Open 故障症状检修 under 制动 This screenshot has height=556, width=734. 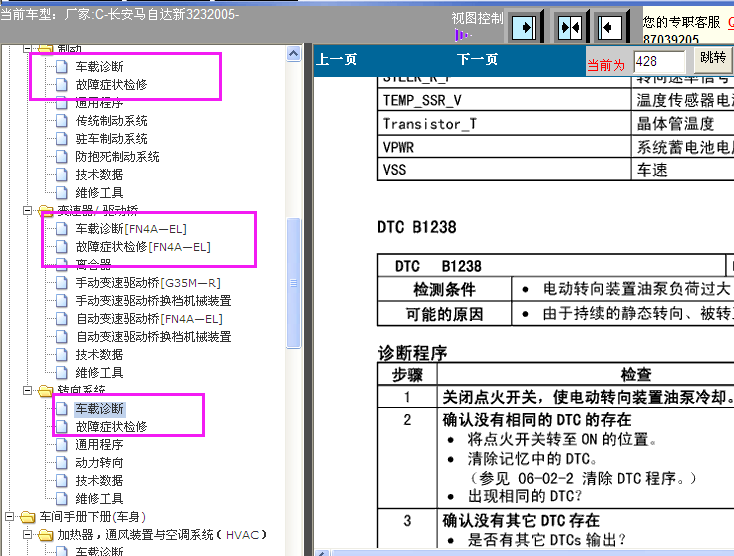(111, 85)
